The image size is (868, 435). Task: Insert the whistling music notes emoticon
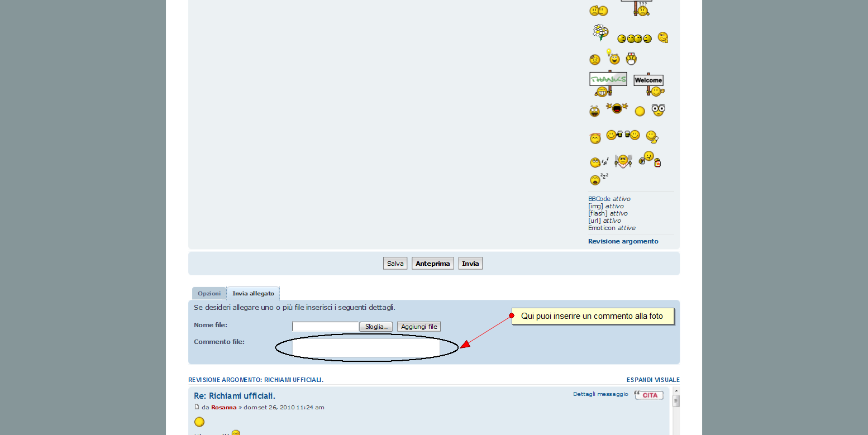coord(598,162)
